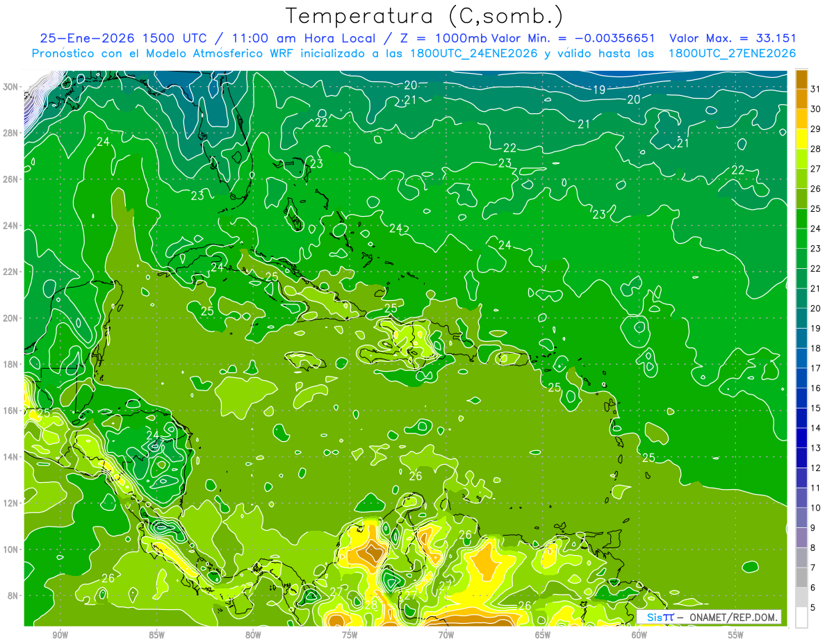
Task: Click color bar label "18"
Action: [816, 348]
